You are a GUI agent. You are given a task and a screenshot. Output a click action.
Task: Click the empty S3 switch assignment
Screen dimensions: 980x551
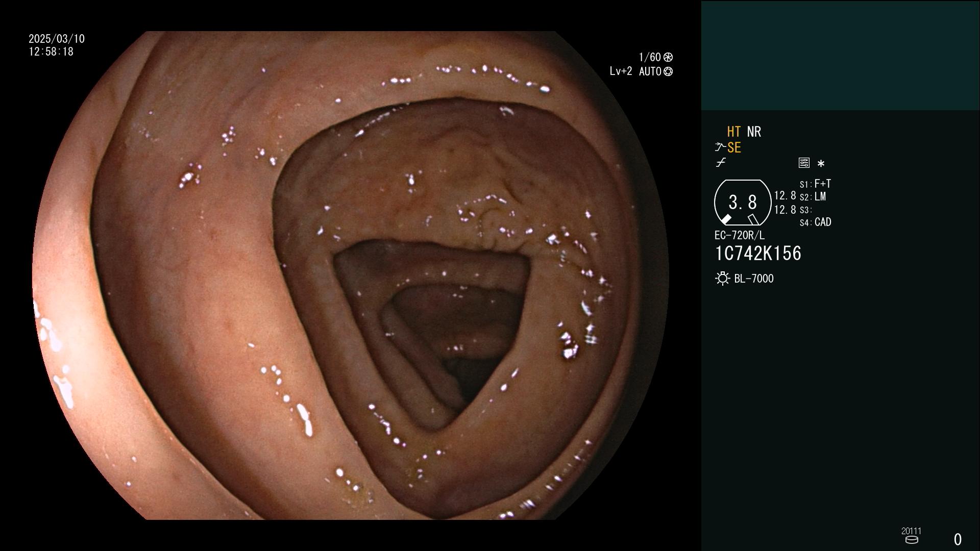806,210
